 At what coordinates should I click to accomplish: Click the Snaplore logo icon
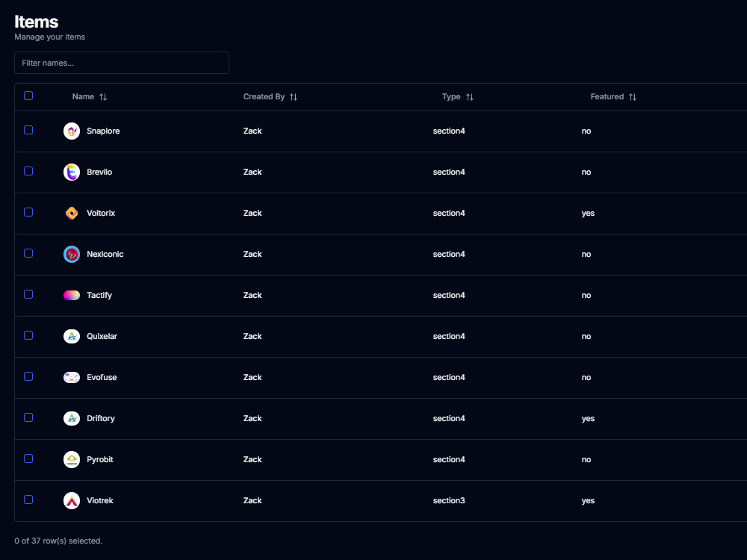tap(72, 131)
